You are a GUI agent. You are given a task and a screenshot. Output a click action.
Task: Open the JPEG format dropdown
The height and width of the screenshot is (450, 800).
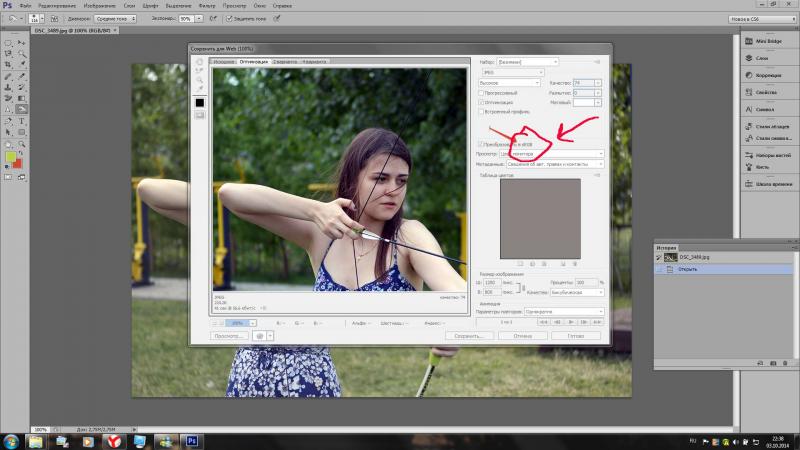(513, 72)
